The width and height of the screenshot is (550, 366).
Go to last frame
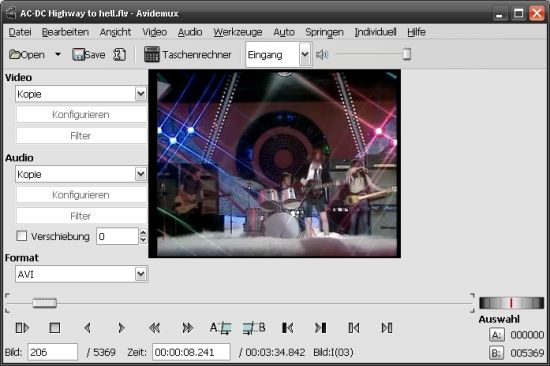pyautogui.click(x=387, y=328)
